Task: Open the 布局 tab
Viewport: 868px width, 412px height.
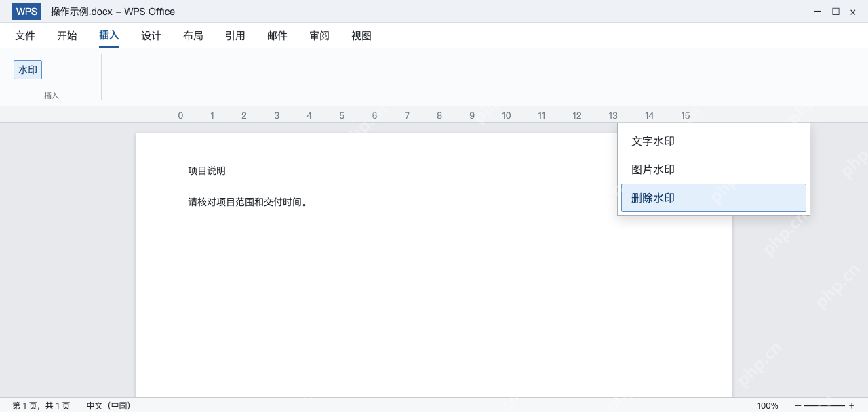Action: (x=193, y=36)
